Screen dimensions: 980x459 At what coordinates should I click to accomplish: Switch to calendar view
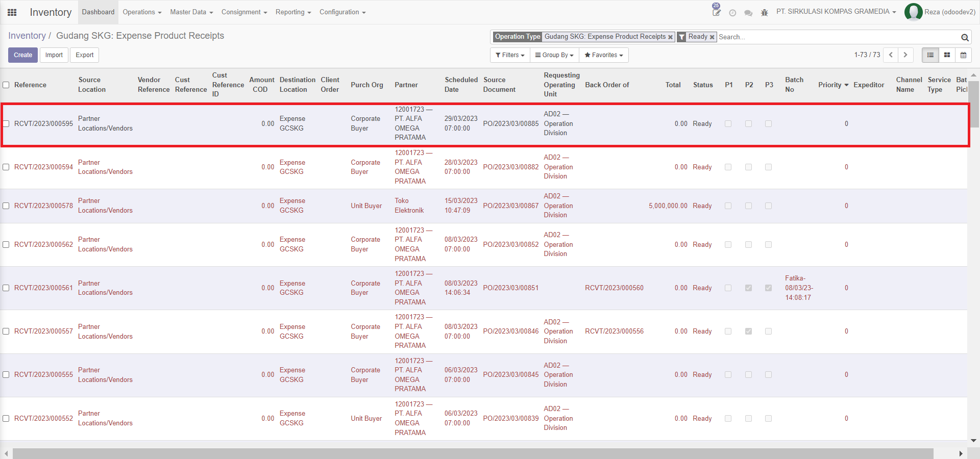click(x=963, y=55)
